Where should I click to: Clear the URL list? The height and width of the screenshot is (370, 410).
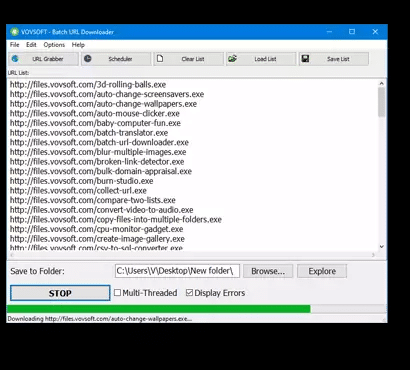pos(189,59)
